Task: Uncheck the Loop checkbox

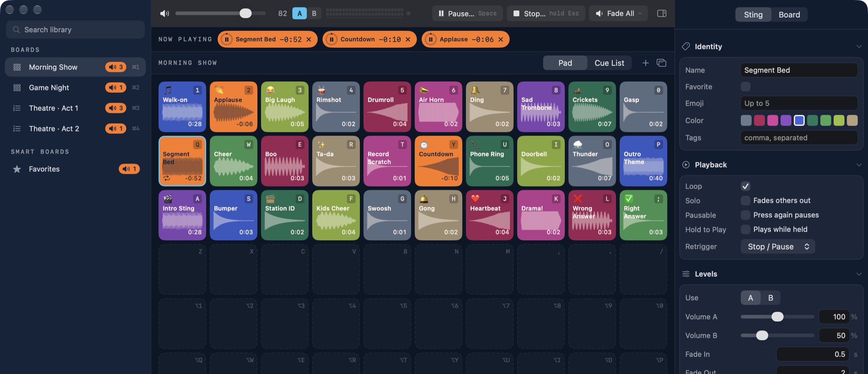Action: coord(745,186)
